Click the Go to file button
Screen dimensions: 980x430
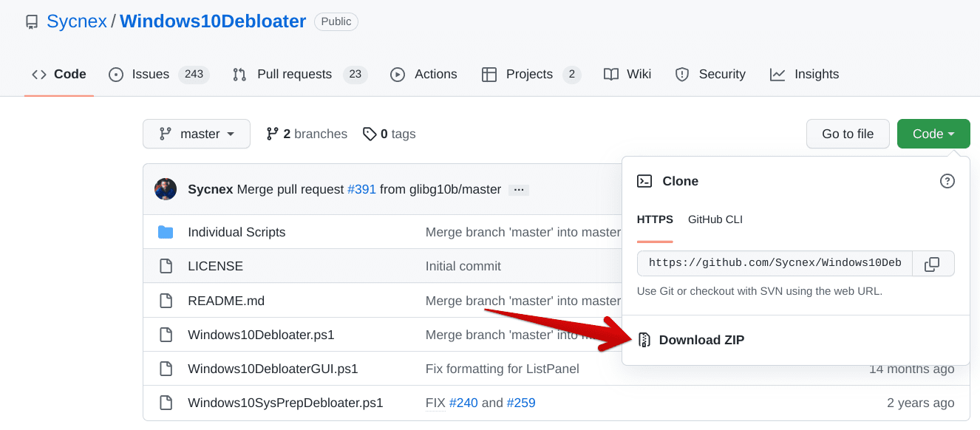pyautogui.click(x=848, y=134)
